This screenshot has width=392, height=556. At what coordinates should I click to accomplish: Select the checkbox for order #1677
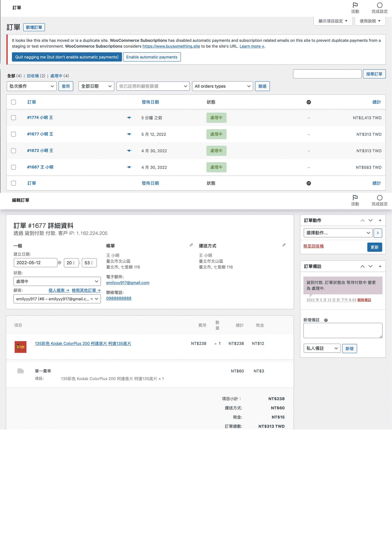pos(13,134)
